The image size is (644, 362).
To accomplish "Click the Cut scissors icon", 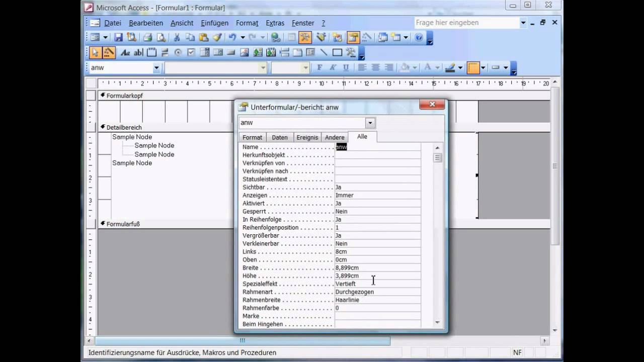I will point(177,37).
